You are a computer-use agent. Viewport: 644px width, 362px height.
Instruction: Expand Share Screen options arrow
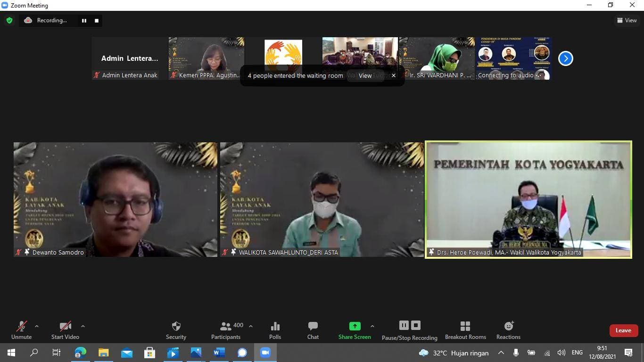(x=372, y=326)
